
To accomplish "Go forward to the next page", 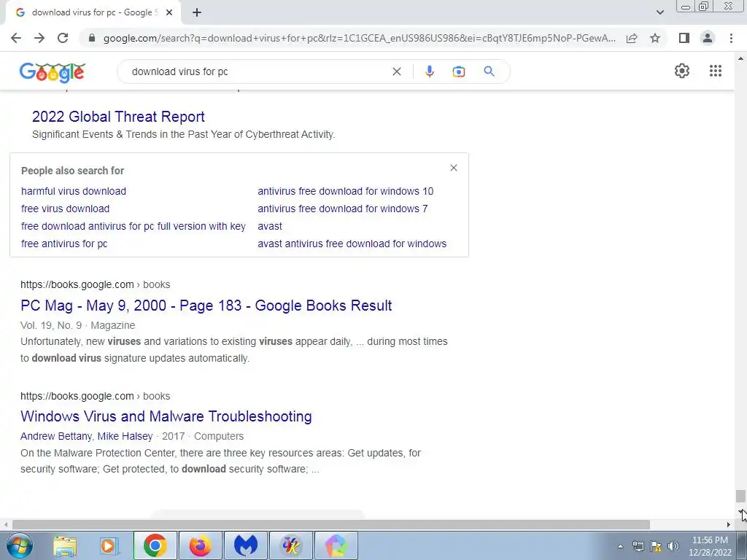I will click(39, 38).
